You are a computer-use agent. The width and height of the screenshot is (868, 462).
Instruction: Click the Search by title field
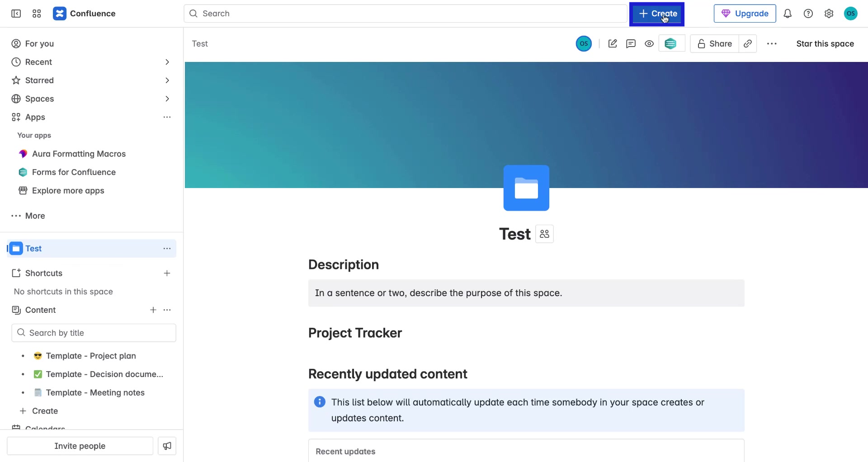point(94,333)
